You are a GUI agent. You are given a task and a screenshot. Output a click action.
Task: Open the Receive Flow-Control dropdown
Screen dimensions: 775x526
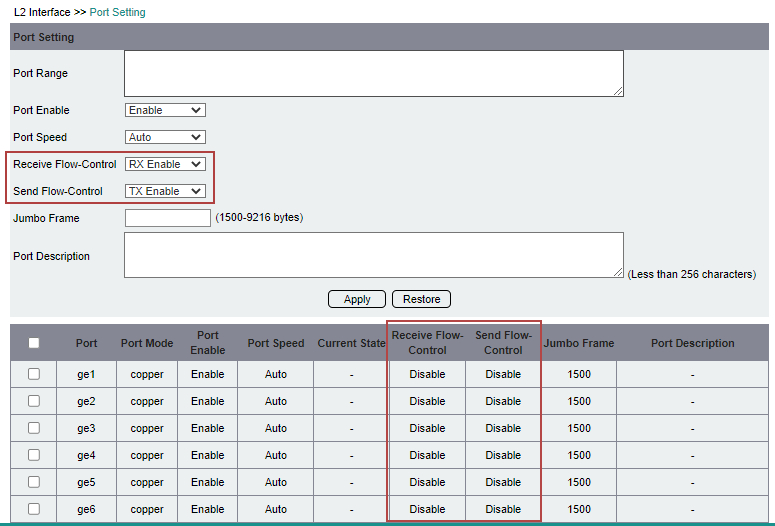165,164
